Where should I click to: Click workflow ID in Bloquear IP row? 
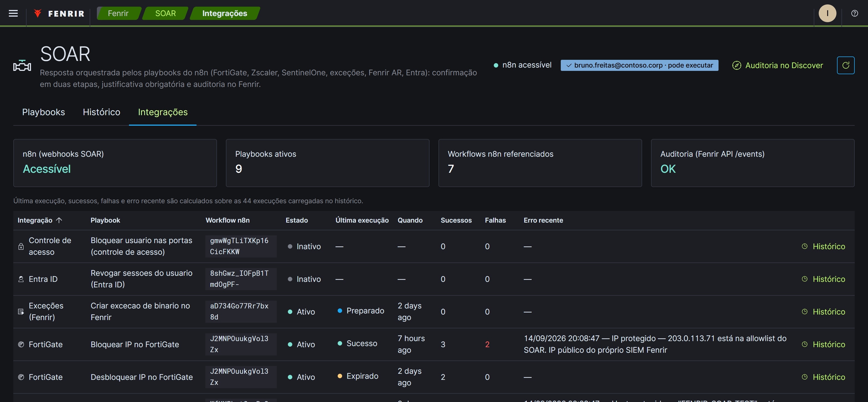241,344
